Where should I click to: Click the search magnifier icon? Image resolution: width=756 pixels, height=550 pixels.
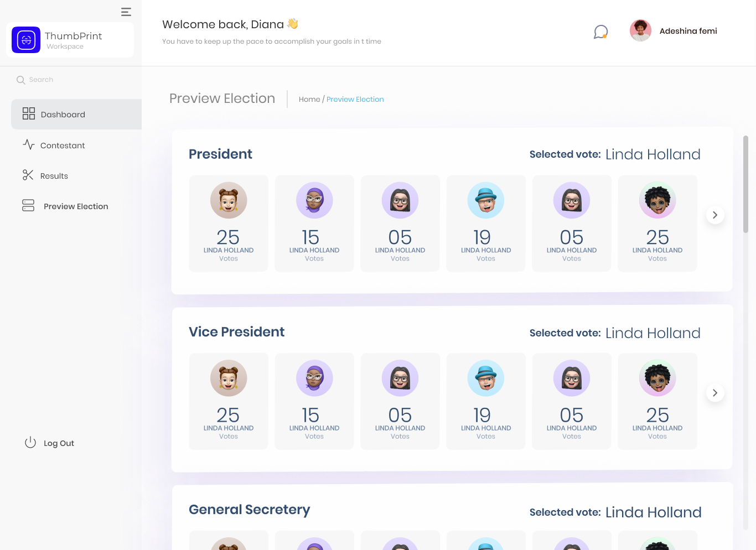click(x=21, y=80)
